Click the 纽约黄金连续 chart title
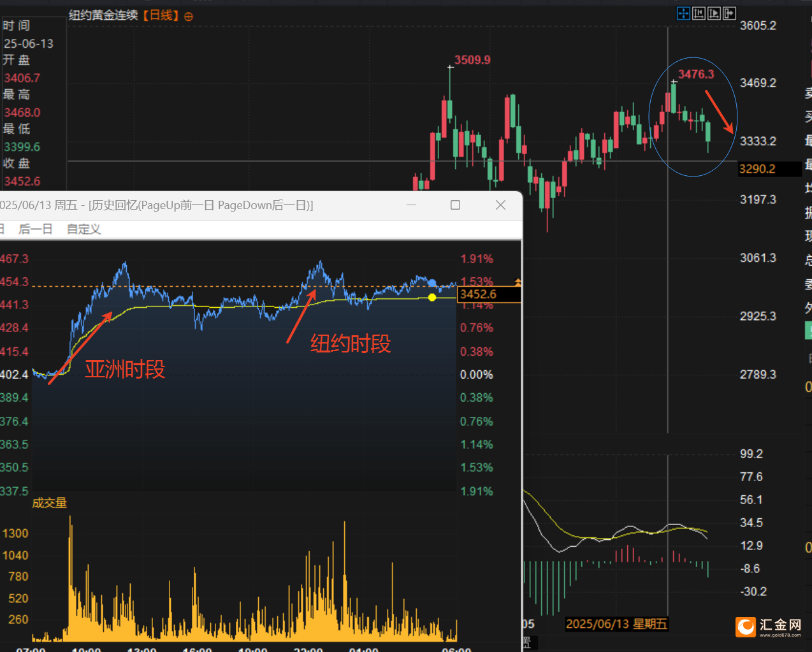The image size is (812, 652). pos(103,15)
